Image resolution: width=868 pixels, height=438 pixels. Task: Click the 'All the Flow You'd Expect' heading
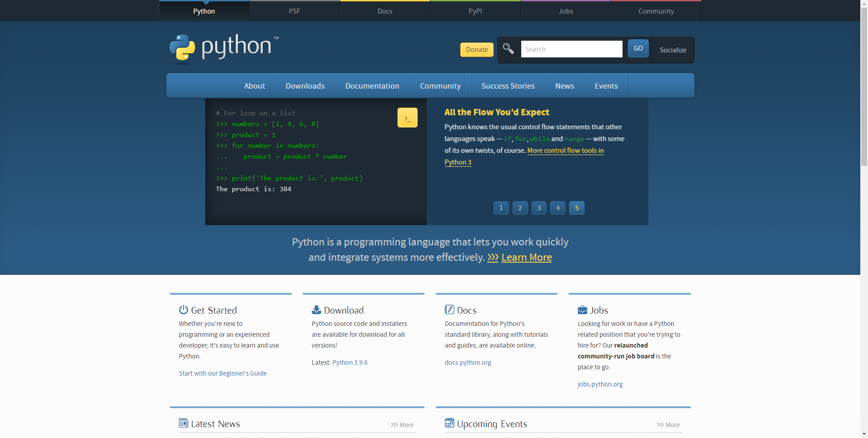pos(496,112)
